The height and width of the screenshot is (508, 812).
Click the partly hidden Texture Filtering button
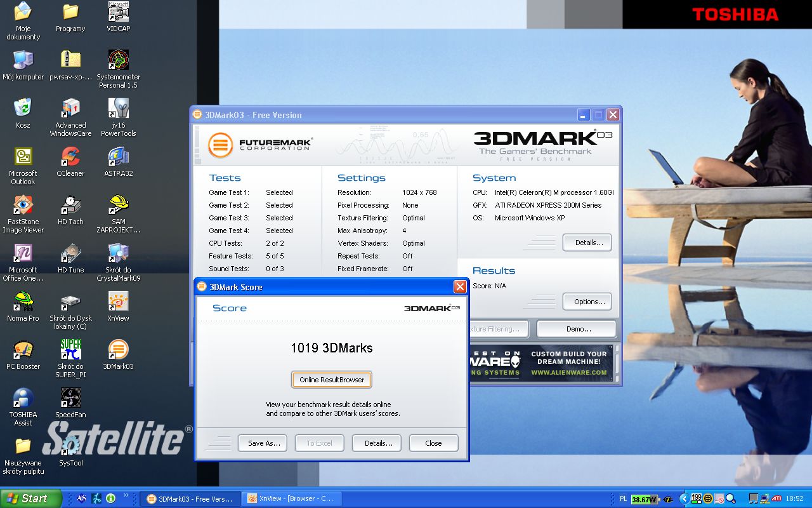[499, 329]
